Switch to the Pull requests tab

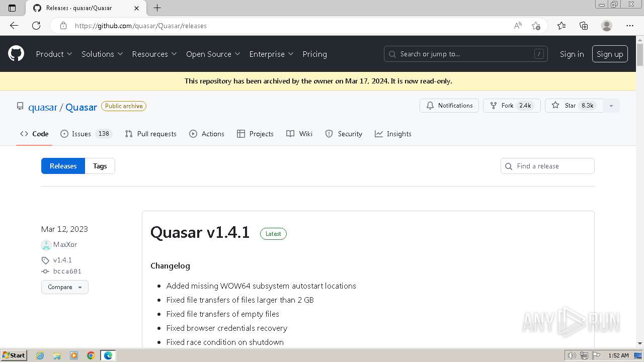151,134
